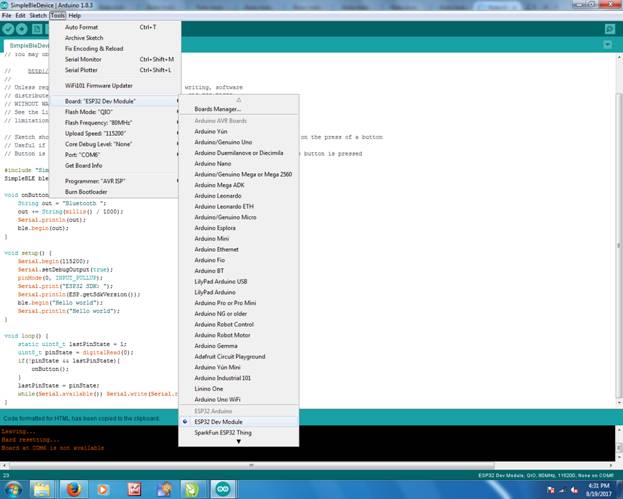Select Arduino Yún board

click(x=238, y=131)
